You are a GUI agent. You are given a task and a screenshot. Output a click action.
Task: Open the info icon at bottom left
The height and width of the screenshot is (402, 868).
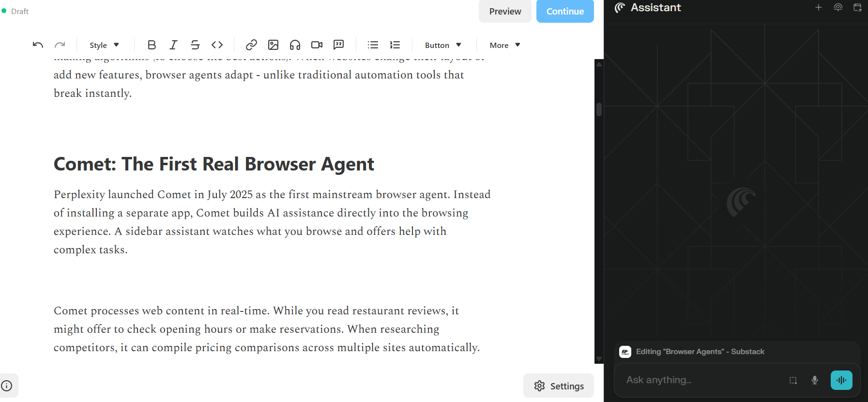coord(7,386)
